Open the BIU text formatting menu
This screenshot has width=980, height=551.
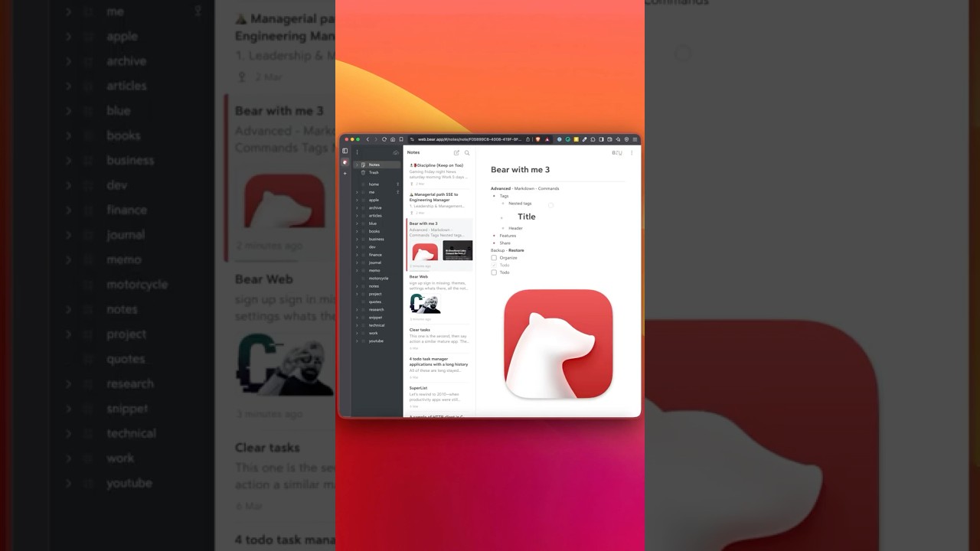coord(617,152)
